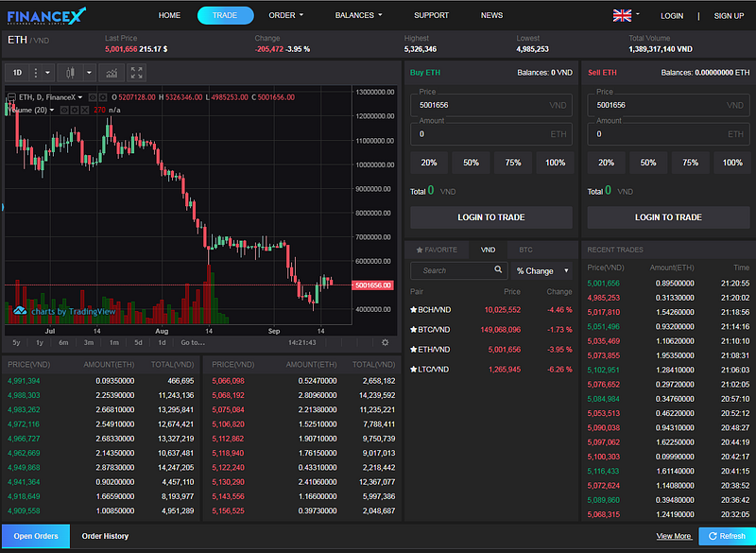Click the FinanceX logo

[46, 16]
